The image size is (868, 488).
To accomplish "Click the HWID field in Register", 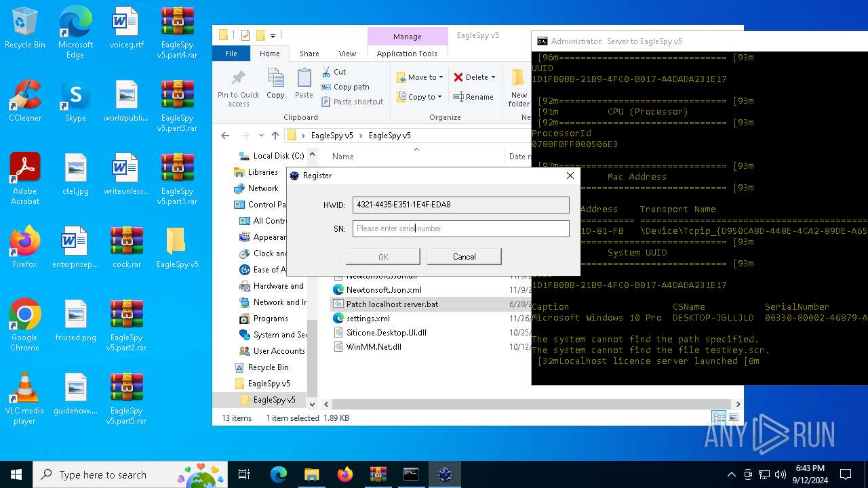I will pyautogui.click(x=461, y=205).
